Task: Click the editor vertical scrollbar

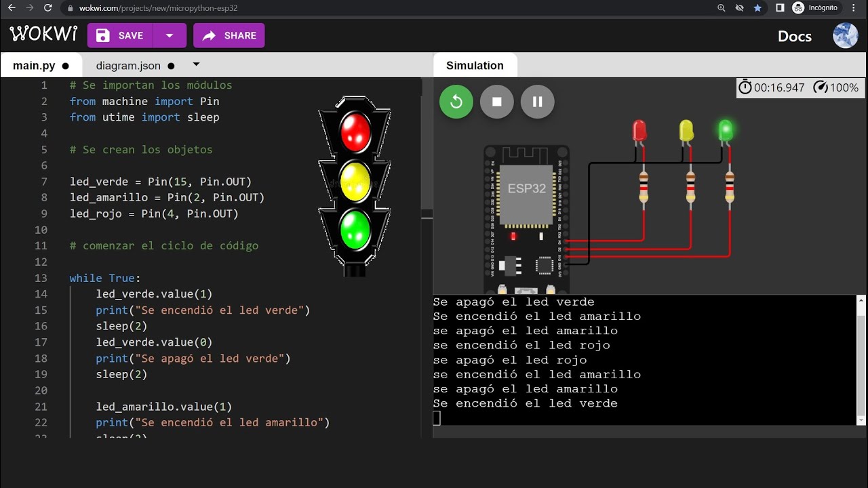Action: click(x=427, y=149)
